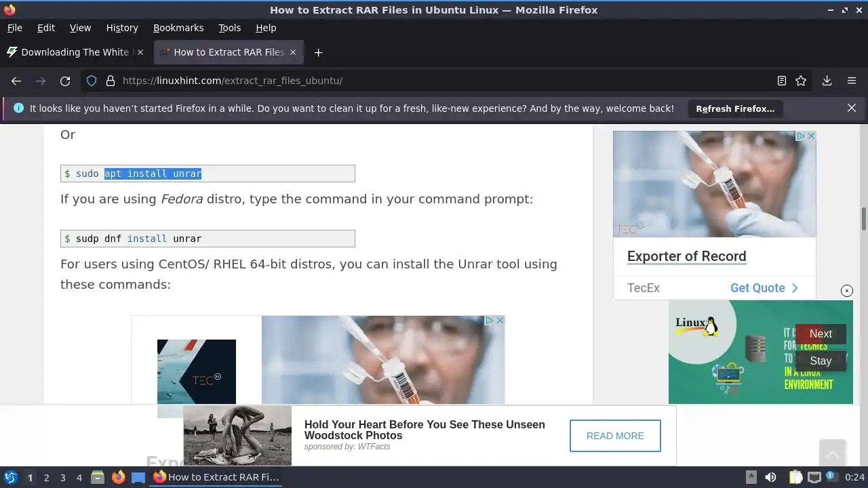Viewport: 868px width, 488px height.
Task: Open the network tray icon
Action: (814, 477)
